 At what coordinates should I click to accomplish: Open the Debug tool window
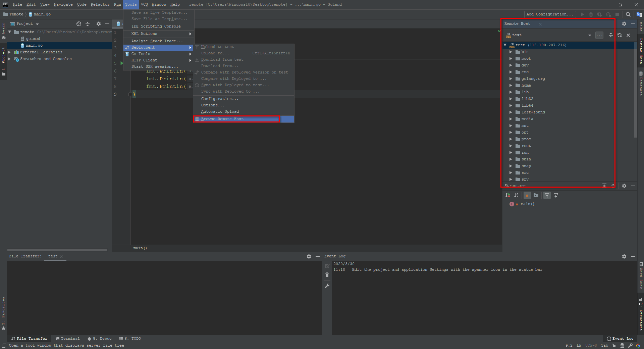(x=100, y=339)
